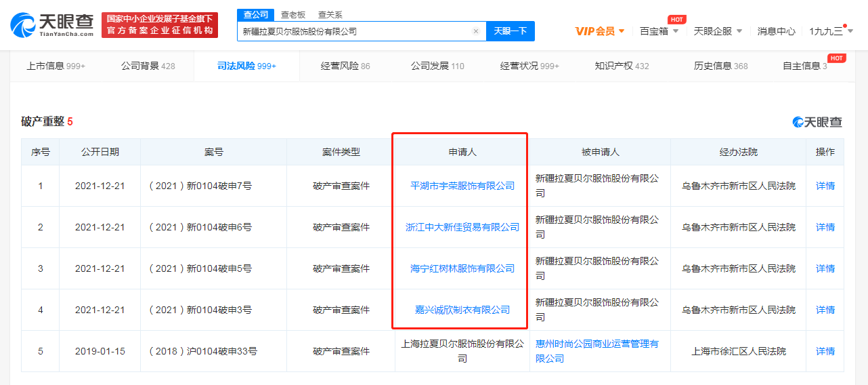868x385 pixels.
Task: Open the 1九九三 user account dropdown
Action: (831, 31)
